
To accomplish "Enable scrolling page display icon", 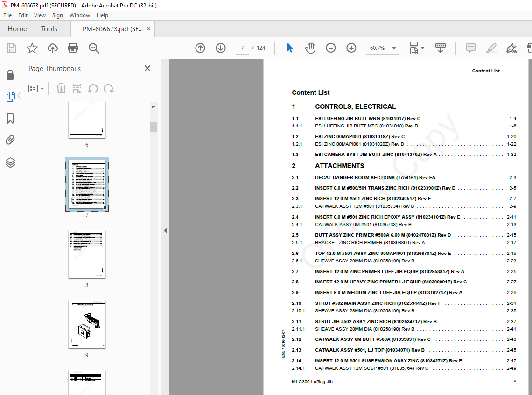I will tap(441, 48).
